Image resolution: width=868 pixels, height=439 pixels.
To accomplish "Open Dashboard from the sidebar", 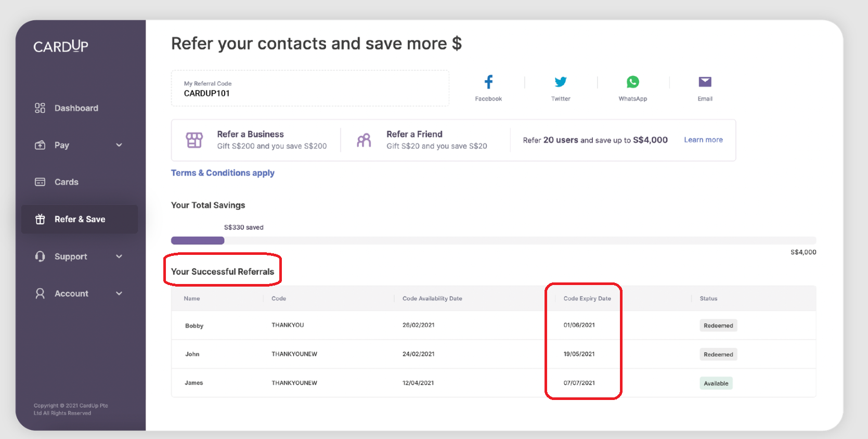I will [x=76, y=108].
